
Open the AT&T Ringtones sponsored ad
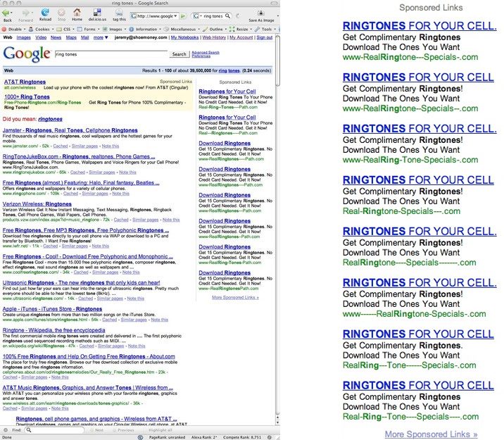point(25,82)
